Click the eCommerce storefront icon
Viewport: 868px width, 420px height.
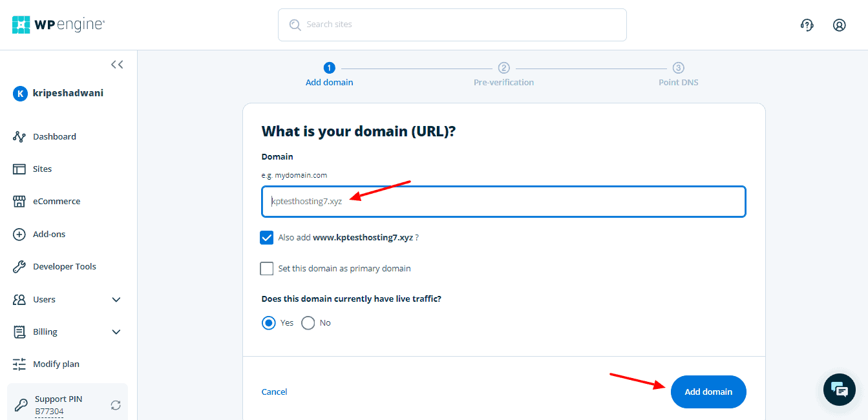pyautogui.click(x=19, y=202)
